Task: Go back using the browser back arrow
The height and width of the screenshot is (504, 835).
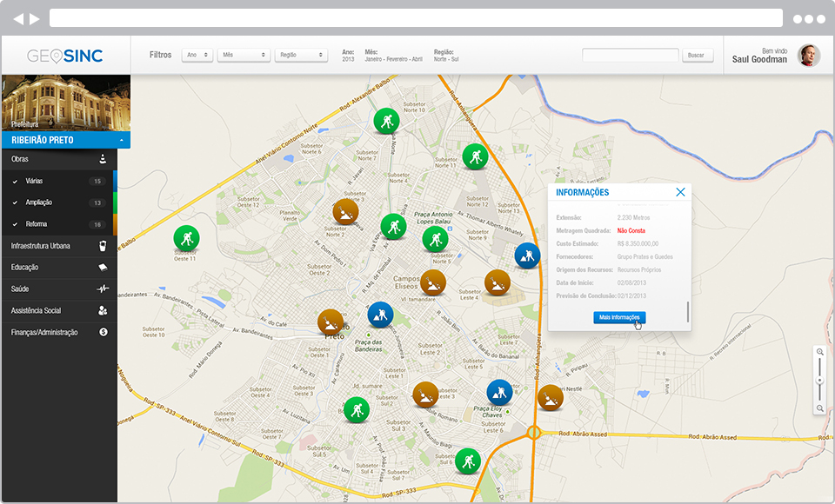Action: coord(18,19)
